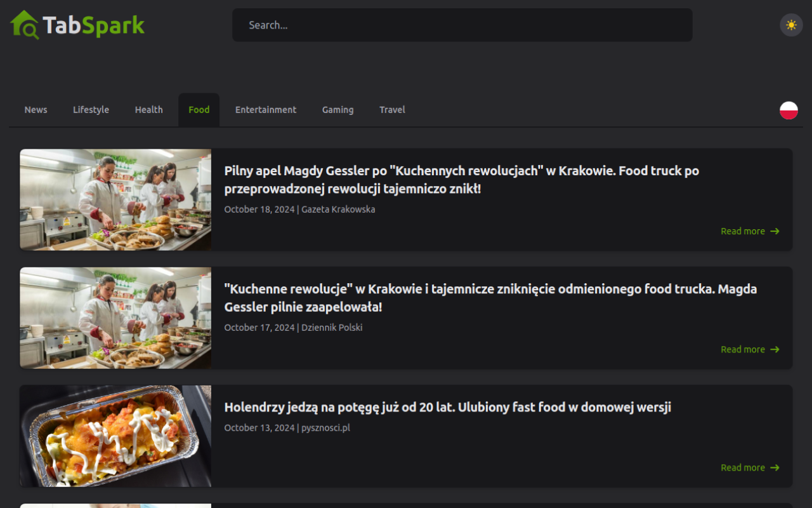Click the Polish flag language icon
Image resolution: width=812 pixels, height=508 pixels.
788,109
